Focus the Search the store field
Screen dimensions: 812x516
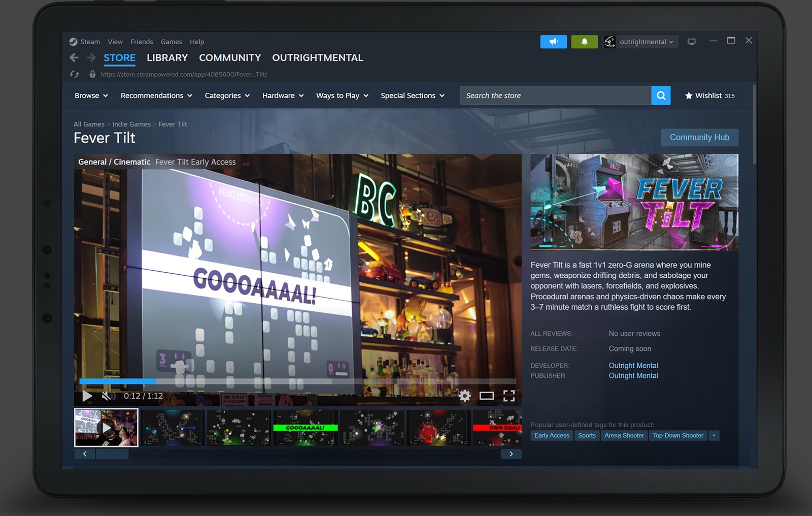(556, 95)
